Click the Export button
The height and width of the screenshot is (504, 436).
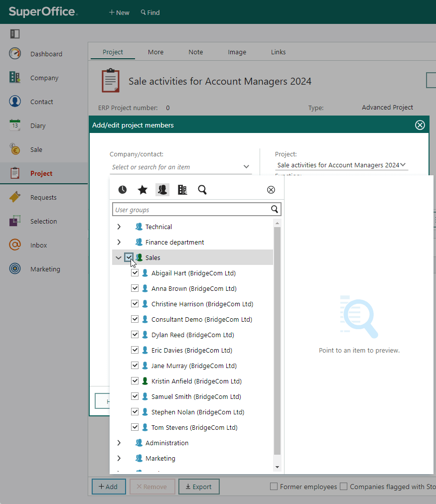199,487
